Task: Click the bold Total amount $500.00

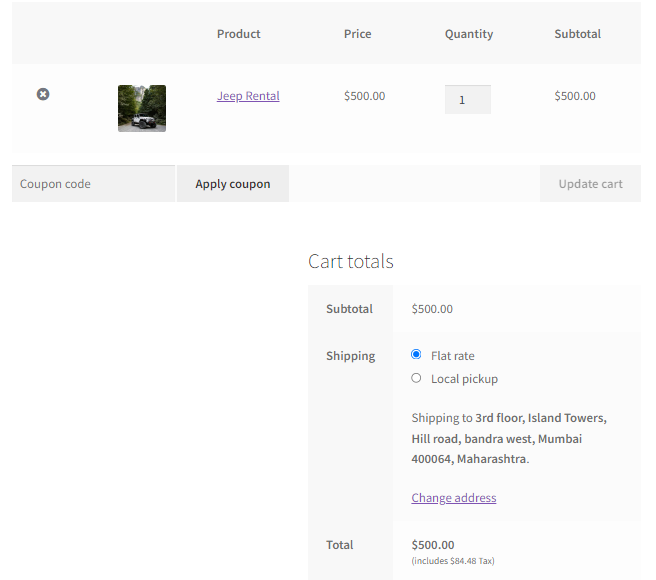Action: pyautogui.click(x=433, y=545)
